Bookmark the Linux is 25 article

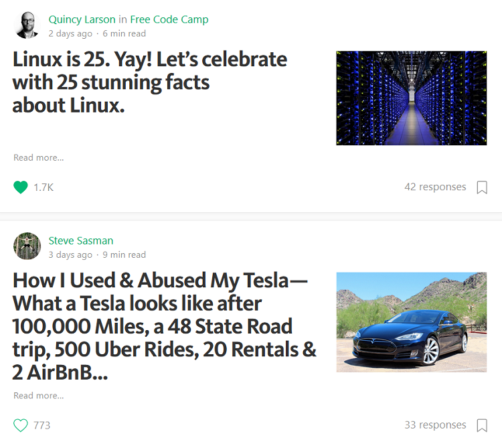pos(482,188)
